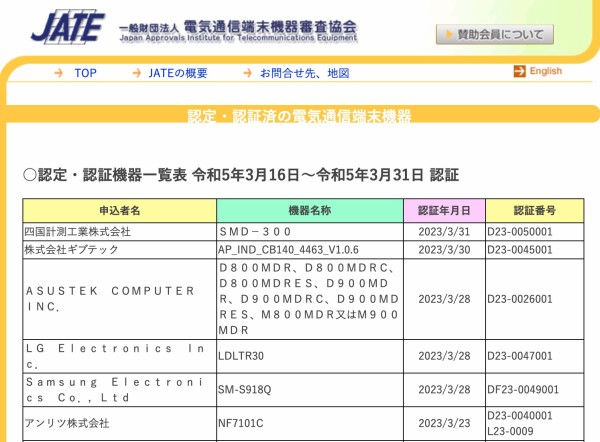The width and height of the screenshot is (600, 442).
Task: Click date 2023/3/23
Action: click(x=444, y=423)
